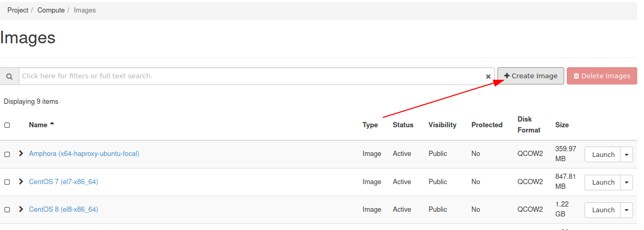
Task: Click the Name column sort arrow
Action: tap(52, 124)
